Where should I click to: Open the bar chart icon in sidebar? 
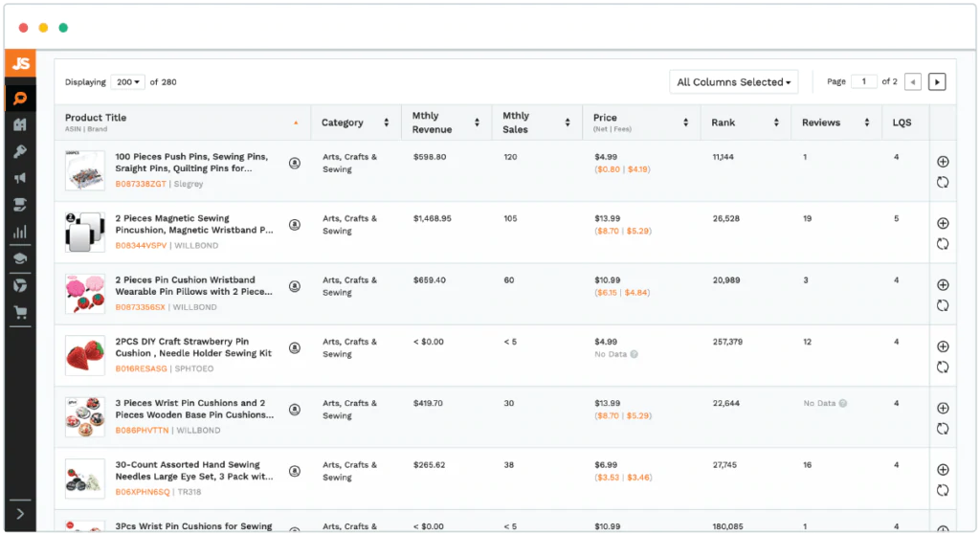(x=19, y=232)
